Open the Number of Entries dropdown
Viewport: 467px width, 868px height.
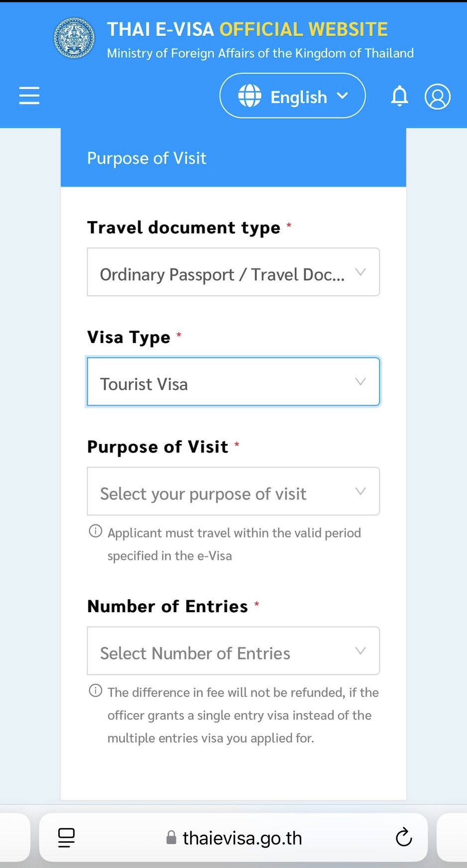(233, 651)
